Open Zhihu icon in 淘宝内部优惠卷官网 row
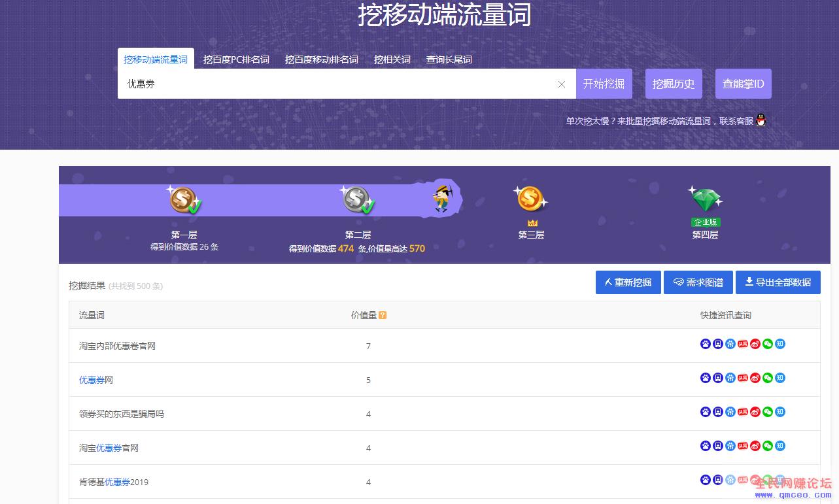Viewport: 839px width, 504px height. click(779, 344)
